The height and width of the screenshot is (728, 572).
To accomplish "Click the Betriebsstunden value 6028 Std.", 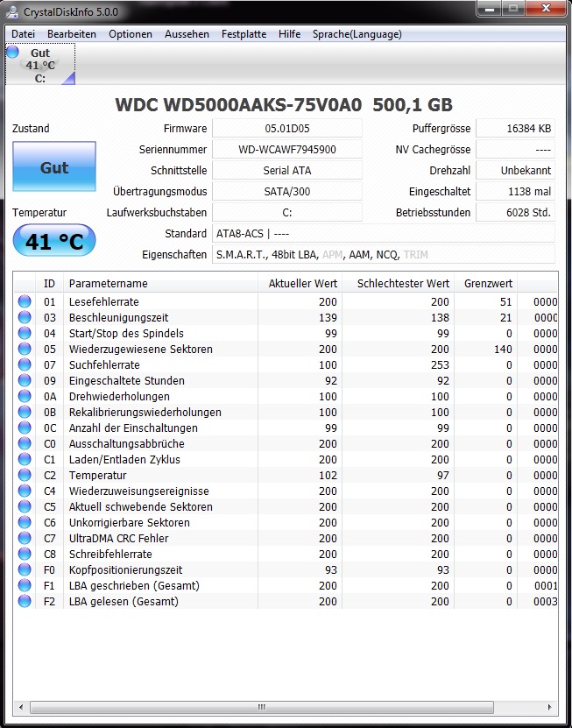I will pyautogui.click(x=515, y=213).
